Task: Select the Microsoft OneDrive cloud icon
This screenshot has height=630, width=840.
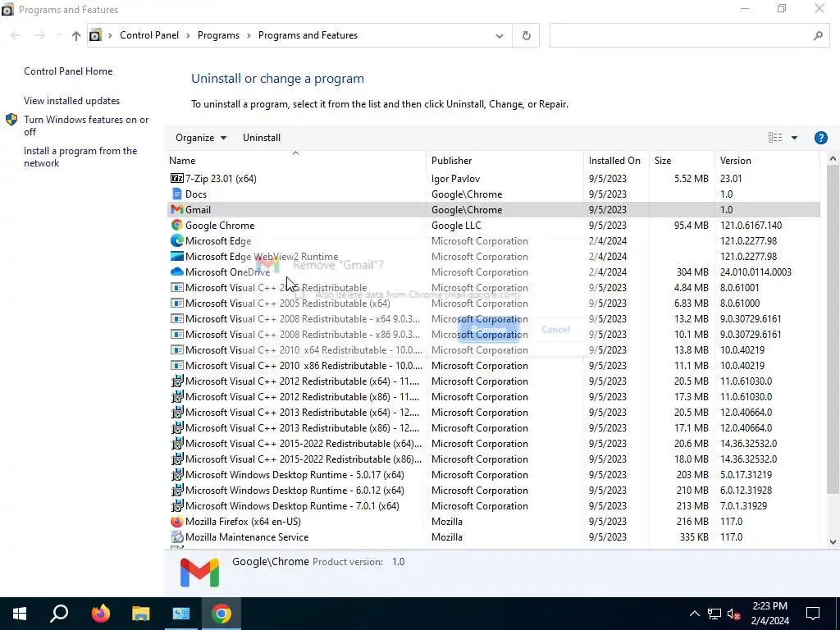Action: [177, 272]
